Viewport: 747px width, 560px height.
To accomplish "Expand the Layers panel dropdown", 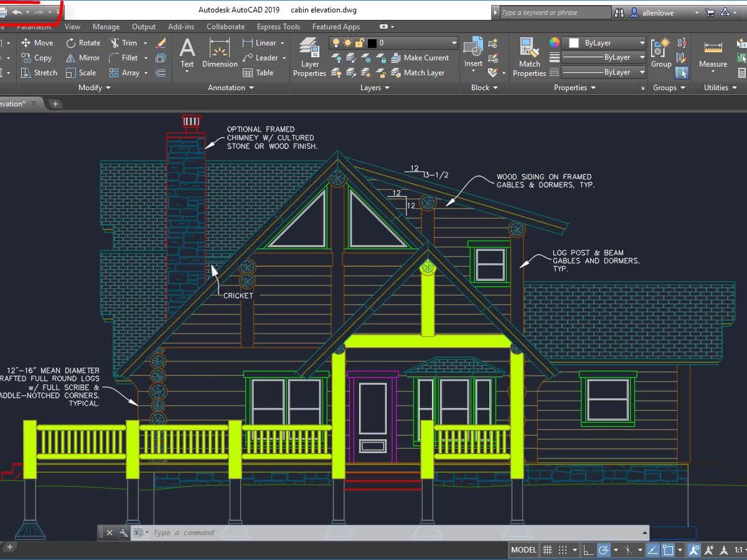I will (375, 88).
